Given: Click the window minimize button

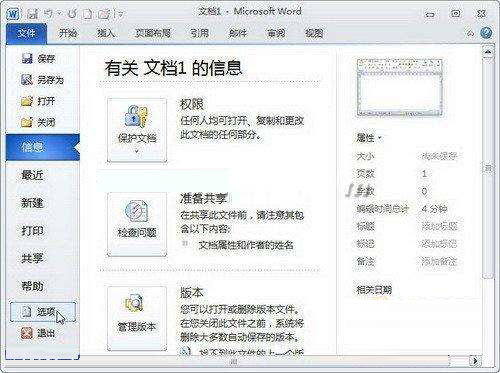Looking at the screenshot, I should pos(430,14).
